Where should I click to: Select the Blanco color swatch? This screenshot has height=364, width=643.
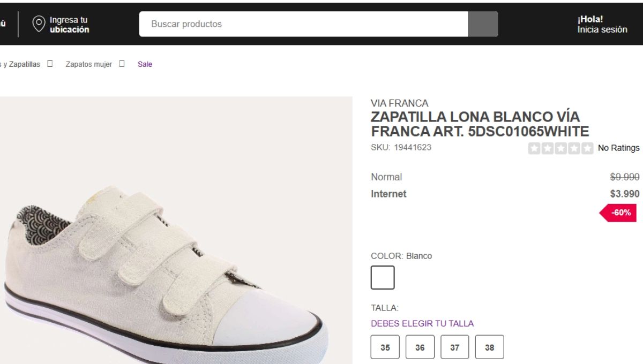point(384,277)
